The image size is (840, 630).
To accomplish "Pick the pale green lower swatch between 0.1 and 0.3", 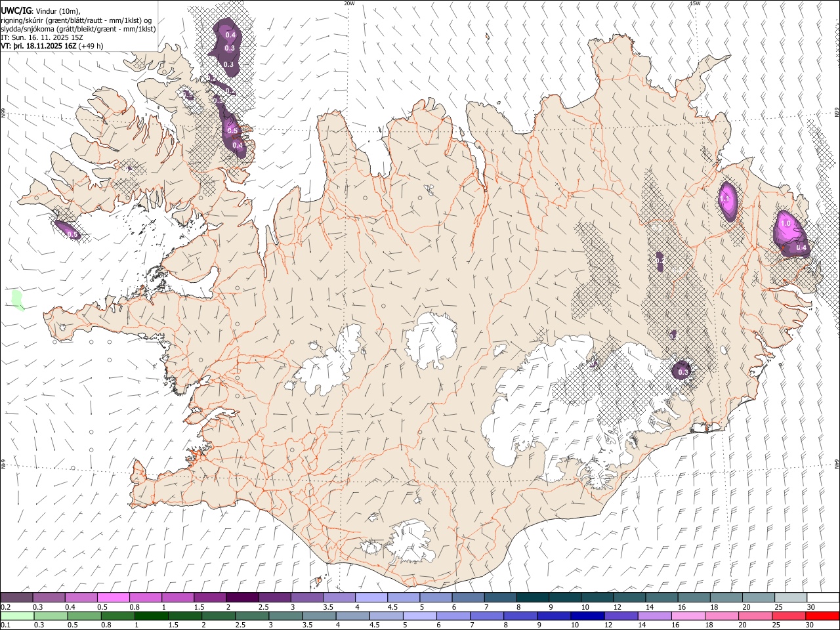I will click(17, 616).
